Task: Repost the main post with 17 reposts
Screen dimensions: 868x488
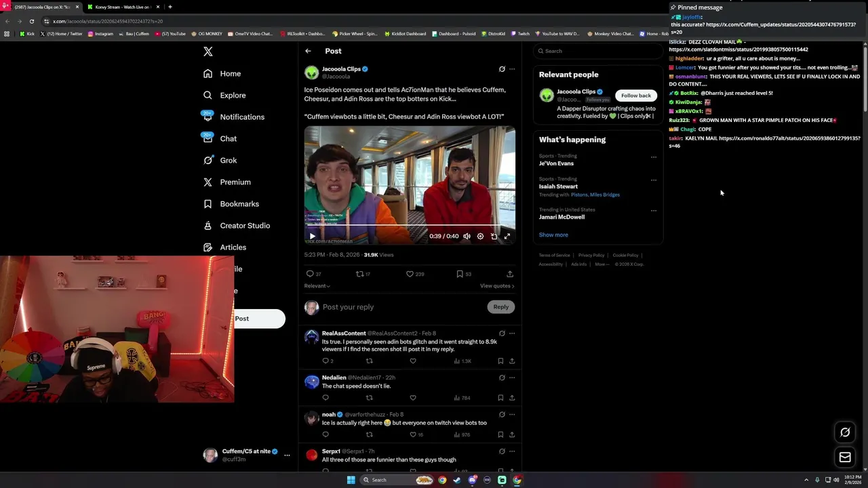Action: point(363,274)
